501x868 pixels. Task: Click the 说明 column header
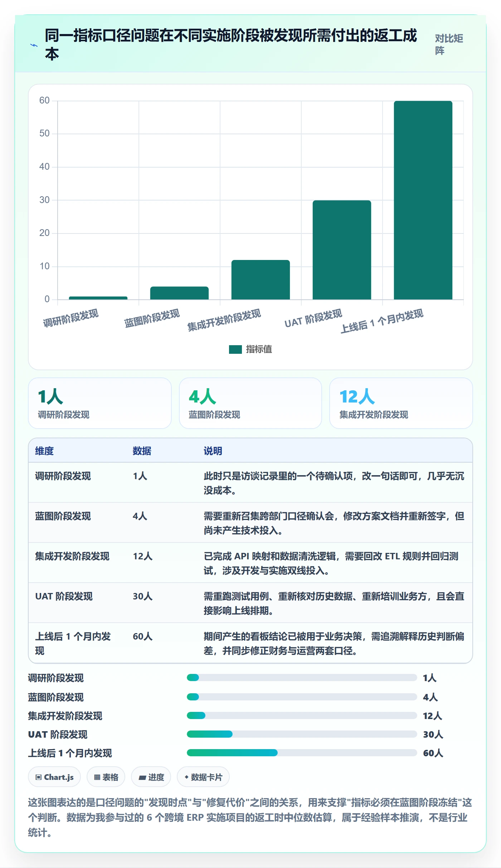coord(213,451)
